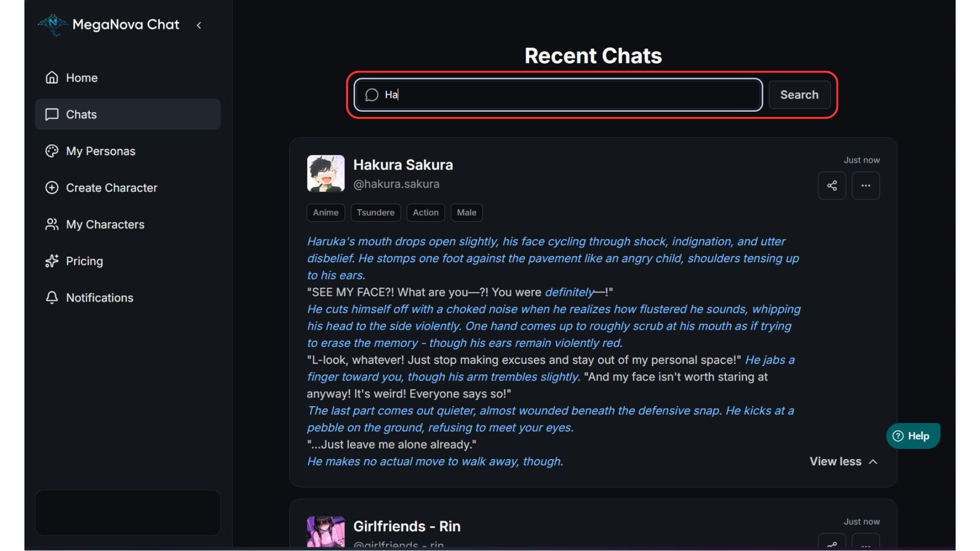Share the Hakura Sakura chat
The height and width of the screenshot is (551, 980).
pyautogui.click(x=832, y=186)
